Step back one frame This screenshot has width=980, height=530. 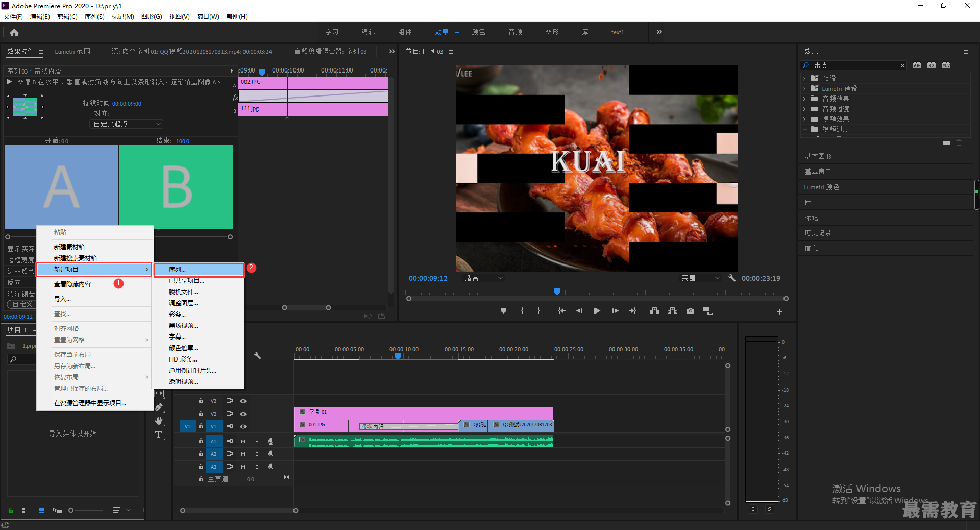[x=579, y=311]
